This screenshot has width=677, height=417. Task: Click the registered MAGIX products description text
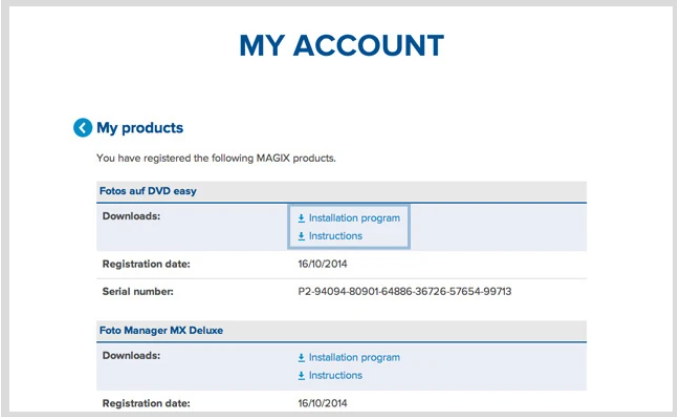coord(216,158)
